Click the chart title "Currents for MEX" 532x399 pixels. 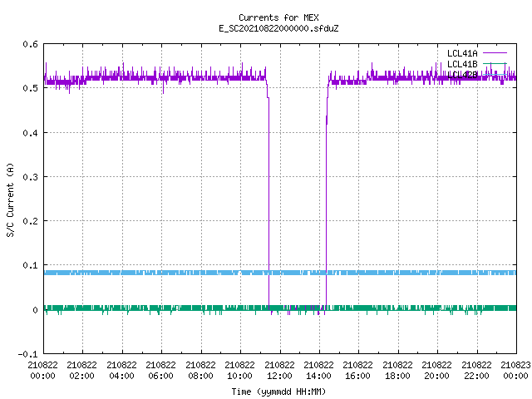tap(278, 17)
